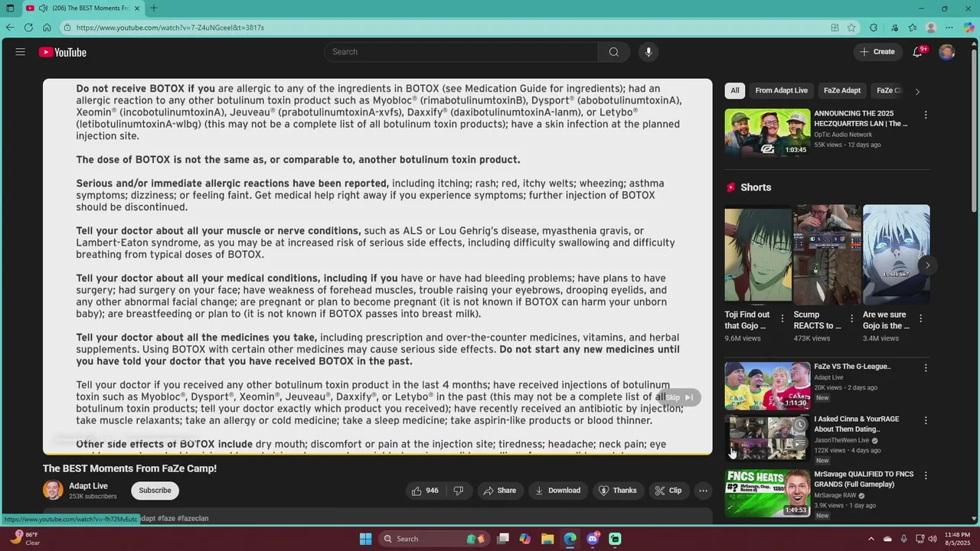The width and height of the screenshot is (980, 551).
Task: Start voice search with the microphone
Action: (x=648, y=52)
